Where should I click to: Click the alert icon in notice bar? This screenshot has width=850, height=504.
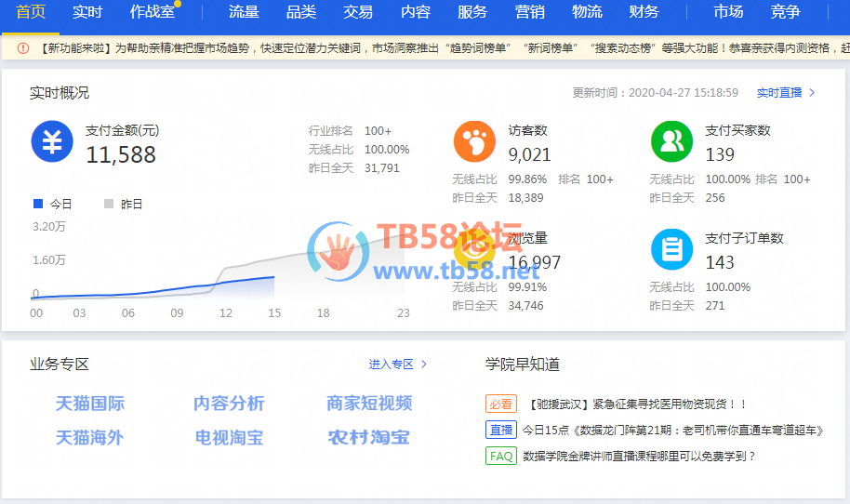pyautogui.click(x=22, y=48)
